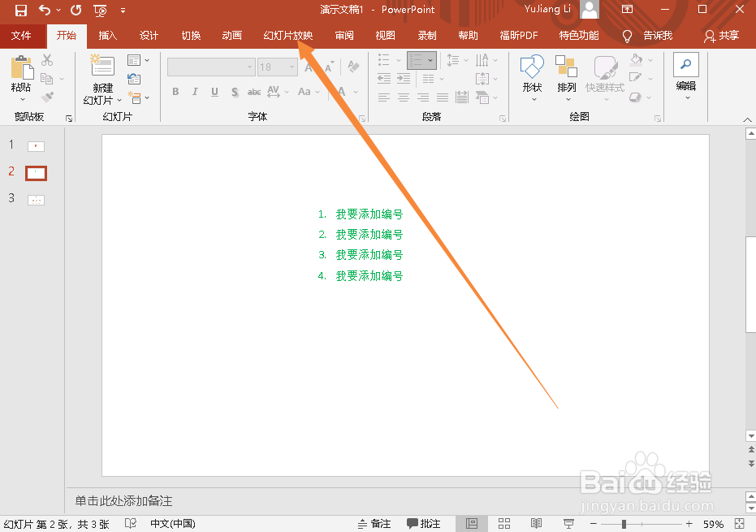Switch to the 动画 (Animations) tab

[x=232, y=36]
